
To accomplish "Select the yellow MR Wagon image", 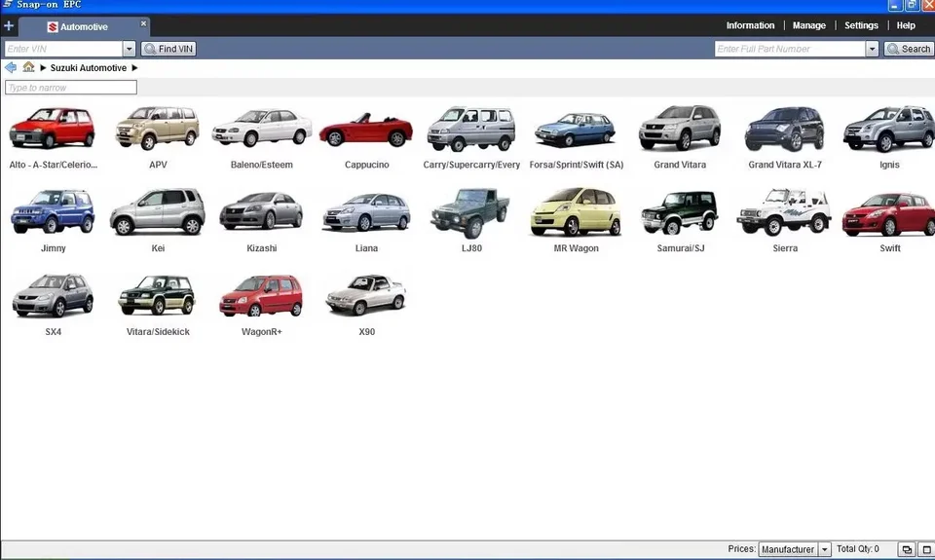I will point(576,211).
